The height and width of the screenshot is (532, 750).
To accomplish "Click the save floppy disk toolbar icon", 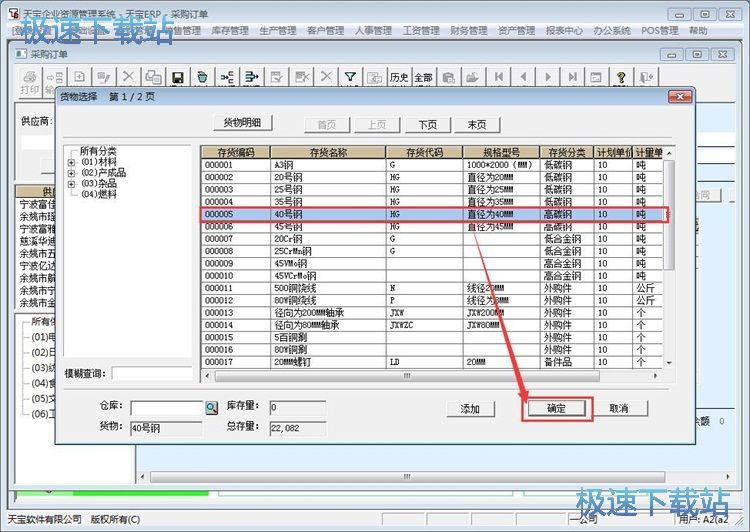I will [x=177, y=78].
